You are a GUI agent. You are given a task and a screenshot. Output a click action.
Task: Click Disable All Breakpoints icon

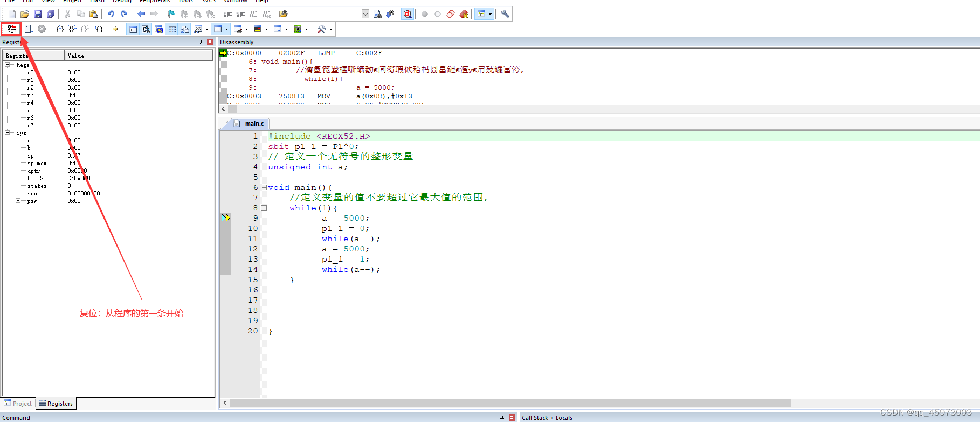(x=451, y=14)
